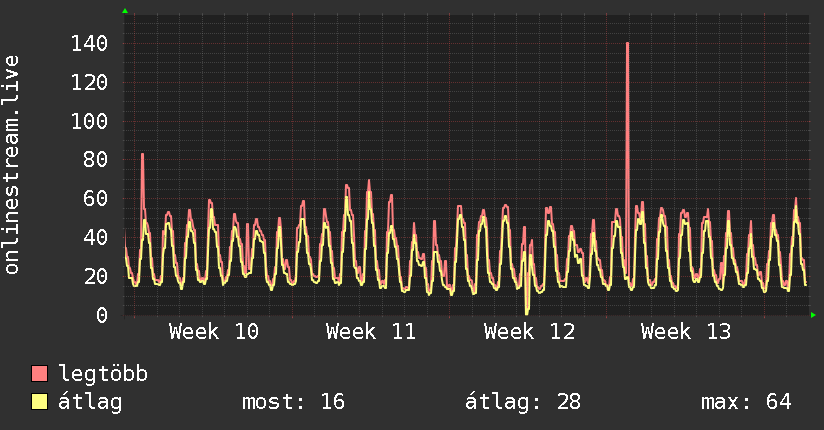Screen dimensions: 824x430
Task: Click the 'átlag: 28' statistic
Action: 523,402
